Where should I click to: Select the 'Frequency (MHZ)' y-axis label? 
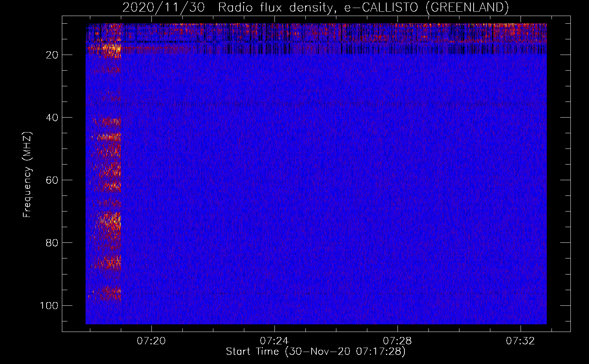[27, 175]
